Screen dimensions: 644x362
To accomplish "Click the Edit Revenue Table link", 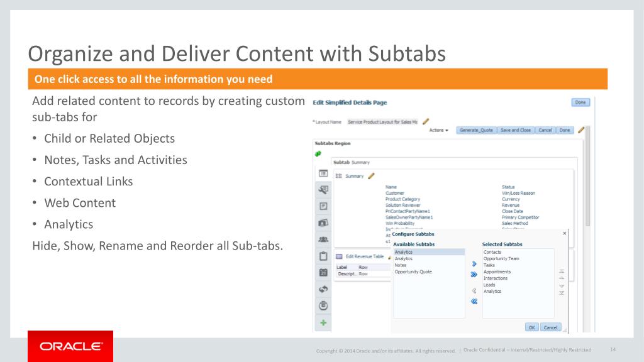I will tap(365, 256).
